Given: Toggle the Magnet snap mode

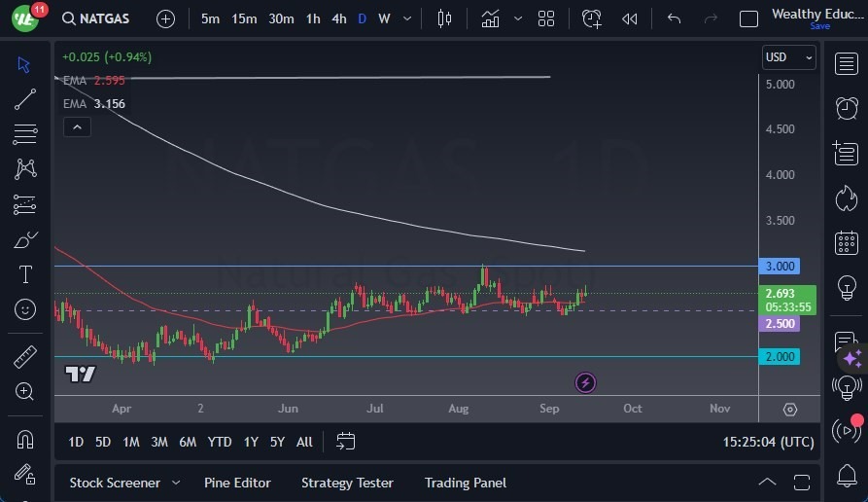Looking at the screenshot, I should tap(25, 439).
